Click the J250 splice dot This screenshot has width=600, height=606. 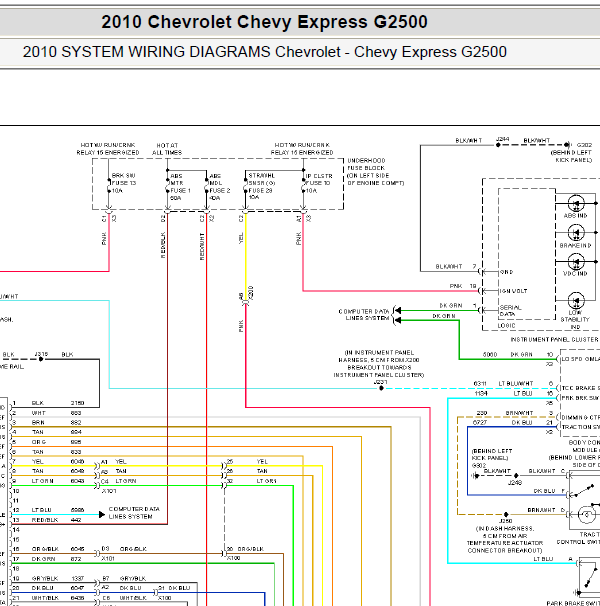point(506,514)
